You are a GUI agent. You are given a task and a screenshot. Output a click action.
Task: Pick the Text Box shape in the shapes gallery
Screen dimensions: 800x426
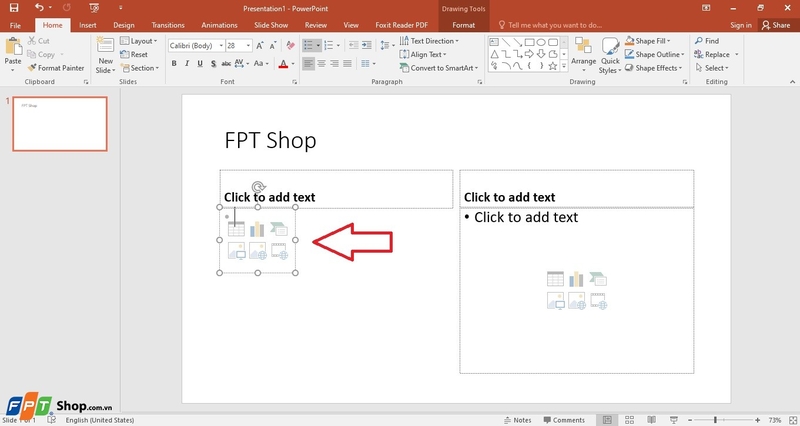click(494, 42)
